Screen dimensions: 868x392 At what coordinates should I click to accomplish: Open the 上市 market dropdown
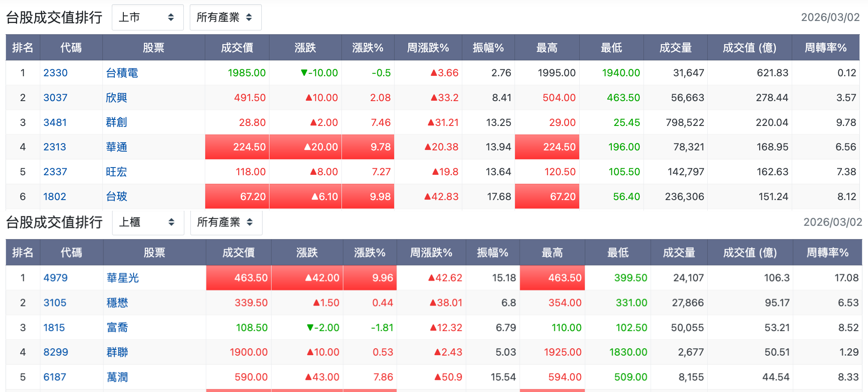click(147, 18)
